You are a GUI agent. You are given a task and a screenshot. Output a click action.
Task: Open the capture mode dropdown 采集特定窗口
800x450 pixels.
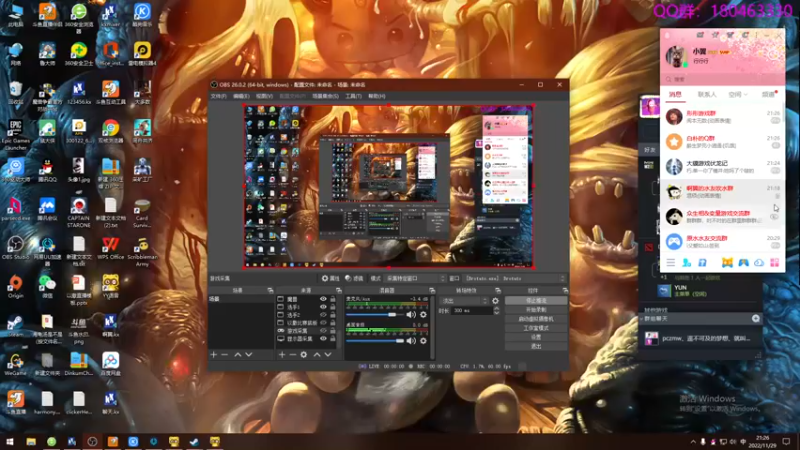click(415, 279)
